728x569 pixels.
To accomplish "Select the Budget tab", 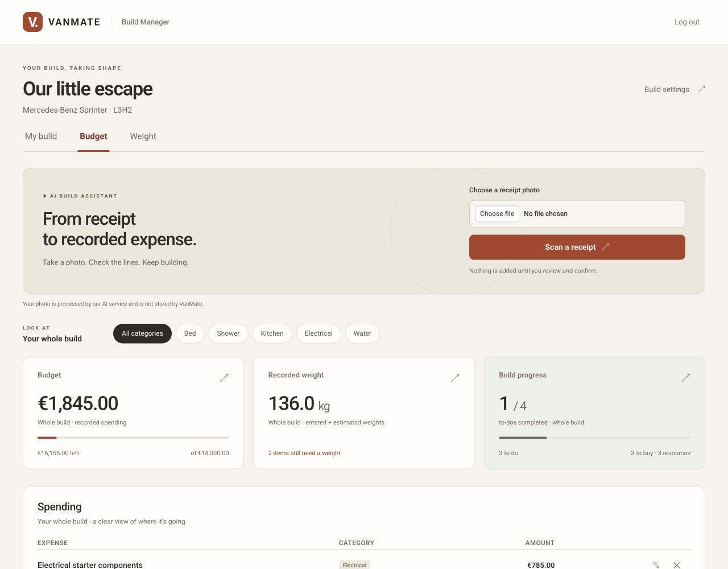I will [x=93, y=137].
